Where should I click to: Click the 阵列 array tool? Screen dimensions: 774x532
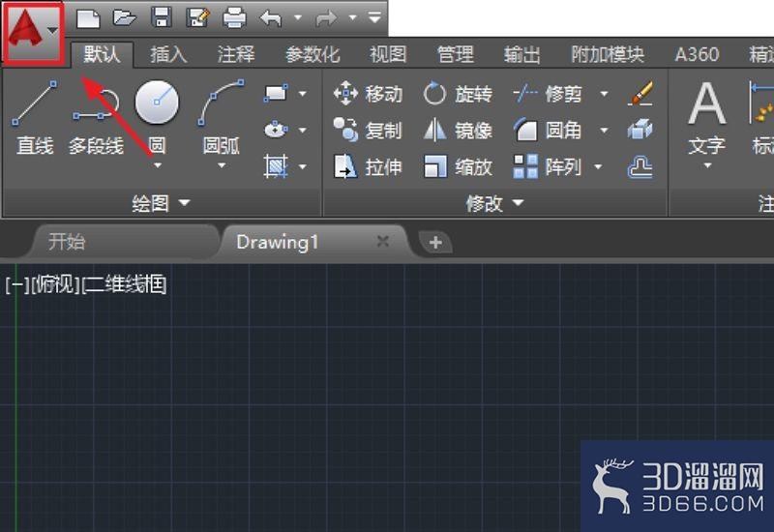pos(548,166)
